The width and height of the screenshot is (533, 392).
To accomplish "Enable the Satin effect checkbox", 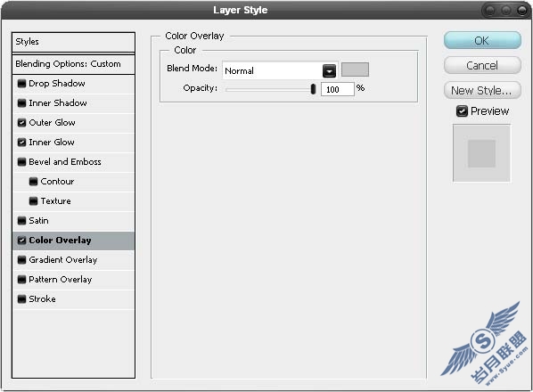I will tap(21, 221).
